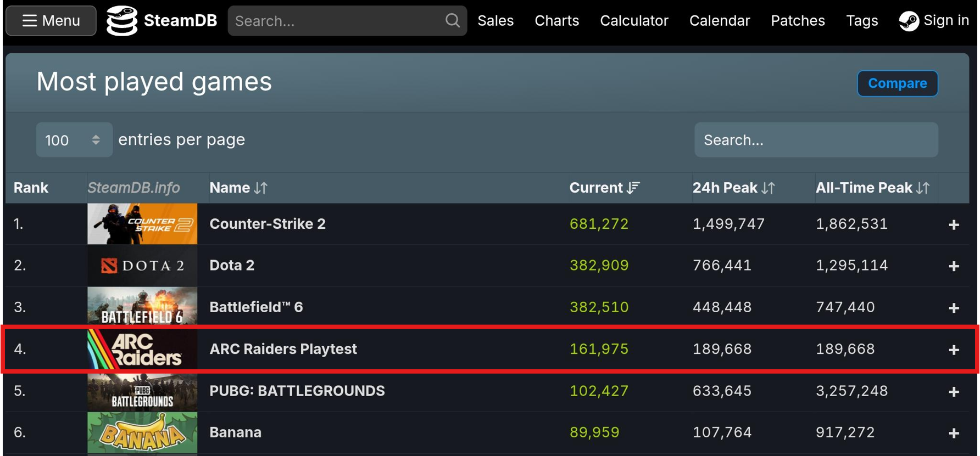
Task: Expand Counter-Strike 2 row plus icon
Action: click(x=954, y=224)
